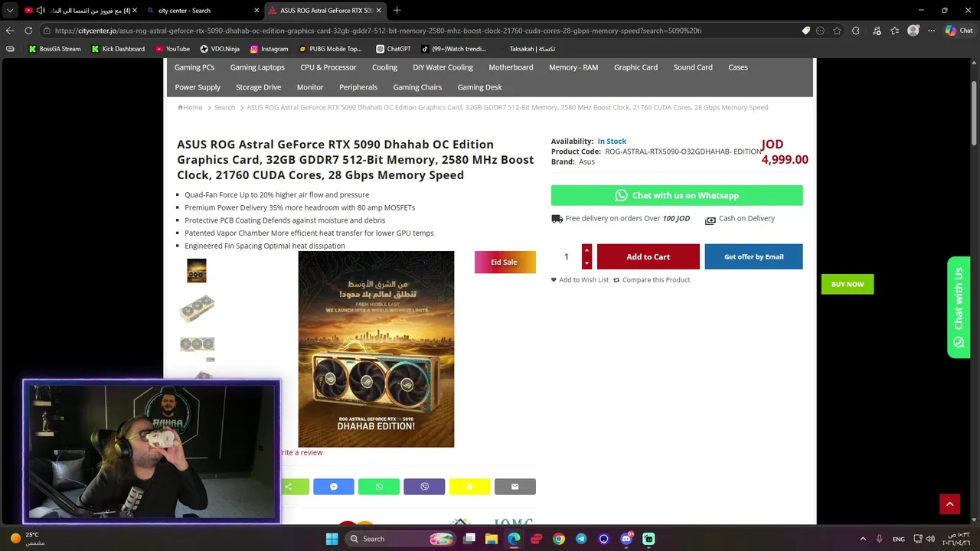Click the green BUY NOW button
The height and width of the screenshot is (551, 980).
click(x=848, y=284)
